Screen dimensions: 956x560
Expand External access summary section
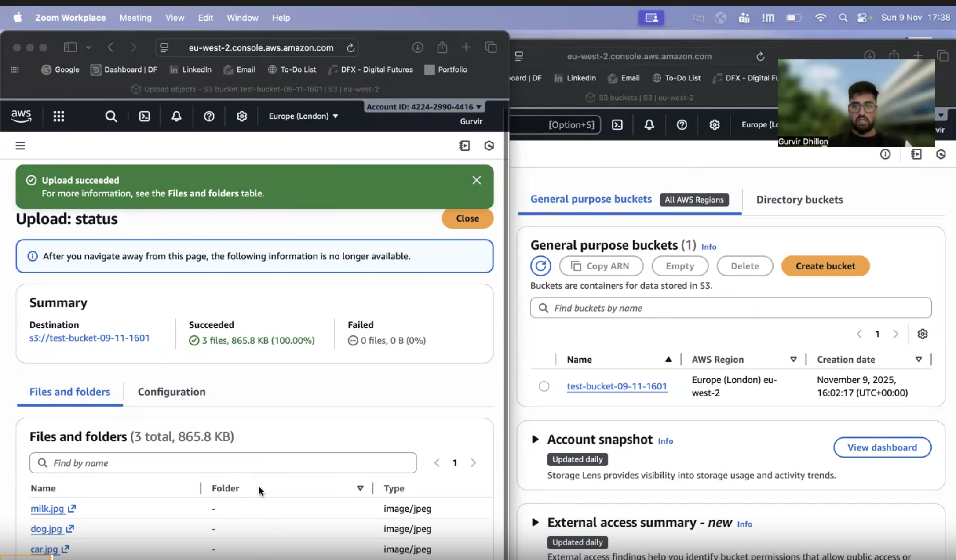(x=535, y=522)
